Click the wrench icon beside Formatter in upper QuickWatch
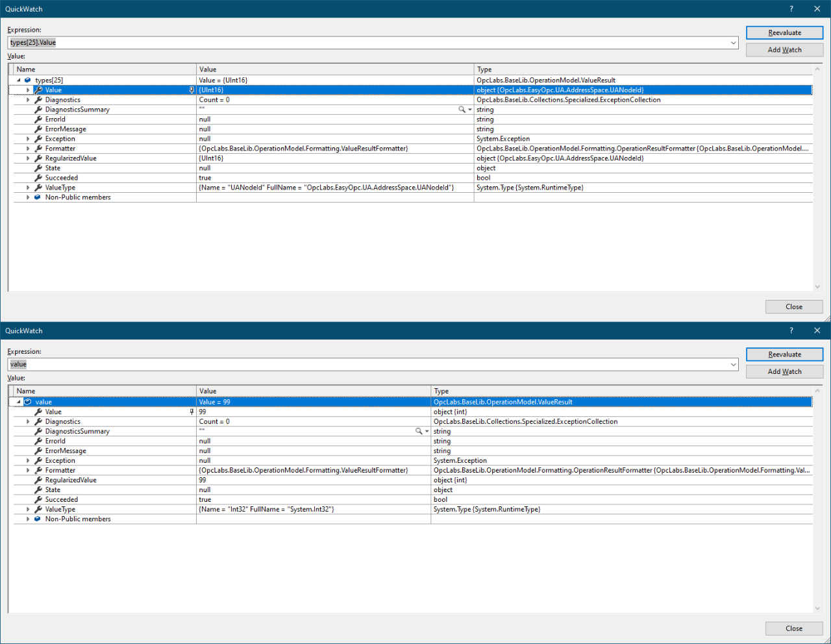This screenshot has height=644, width=831. pos(38,149)
